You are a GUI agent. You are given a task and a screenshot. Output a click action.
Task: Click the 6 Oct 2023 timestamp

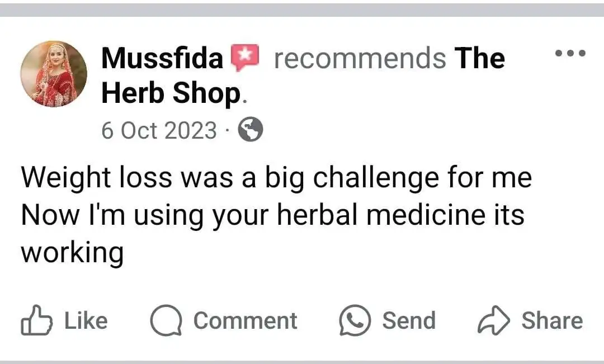click(x=159, y=131)
